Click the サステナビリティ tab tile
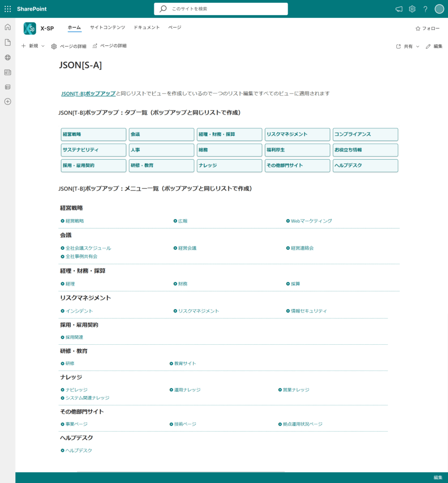 pos(94,150)
